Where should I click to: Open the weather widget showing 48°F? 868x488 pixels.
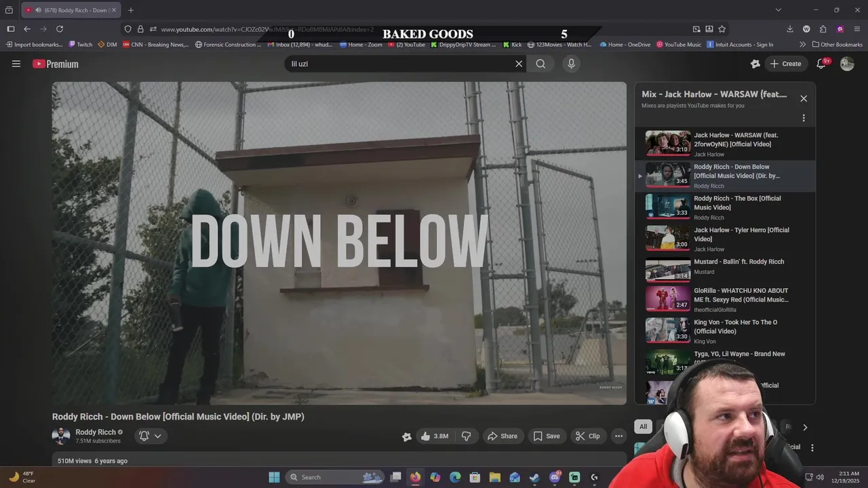point(22,477)
